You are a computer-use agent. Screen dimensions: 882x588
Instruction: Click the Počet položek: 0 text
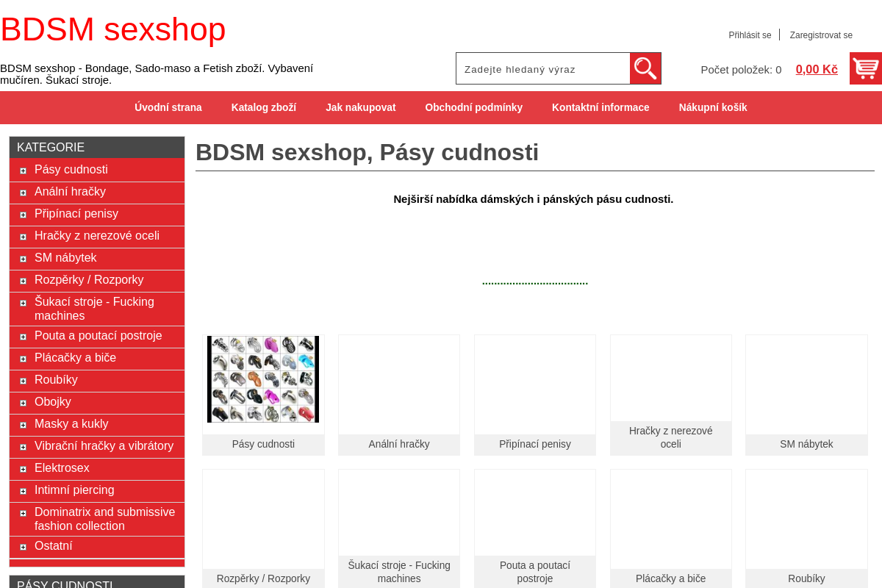point(741,70)
